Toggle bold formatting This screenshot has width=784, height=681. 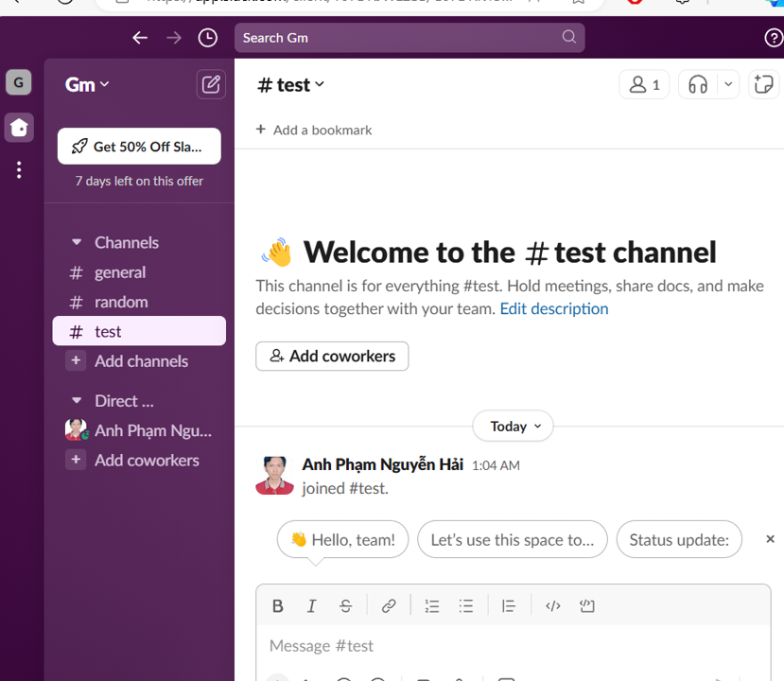click(x=278, y=606)
